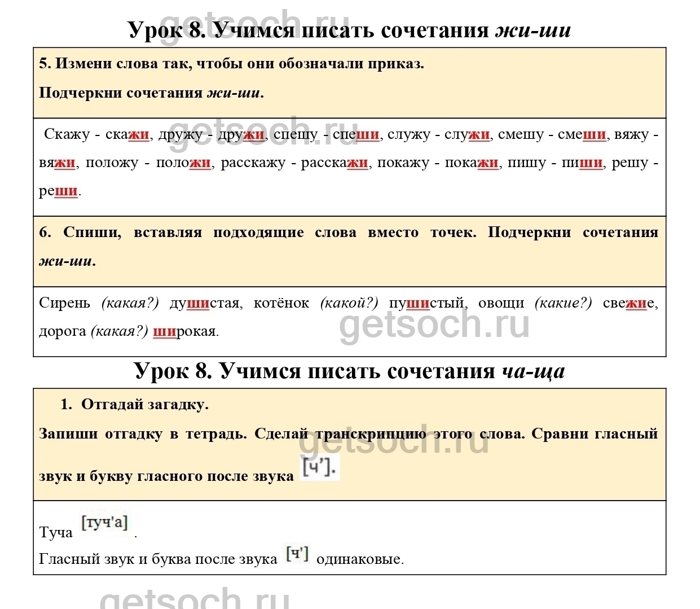
Task: Click the answer word 'Туча'
Action: pos(56,532)
